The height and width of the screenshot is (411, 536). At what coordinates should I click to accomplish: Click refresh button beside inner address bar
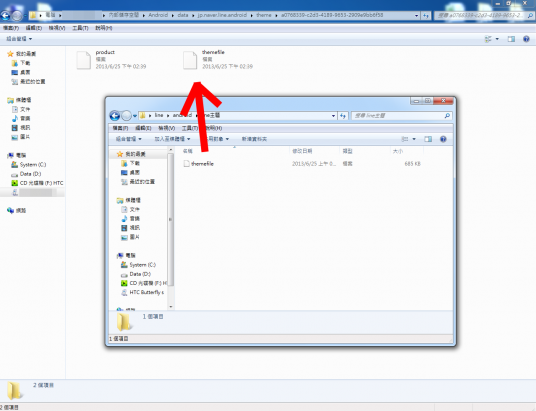click(x=343, y=116)
